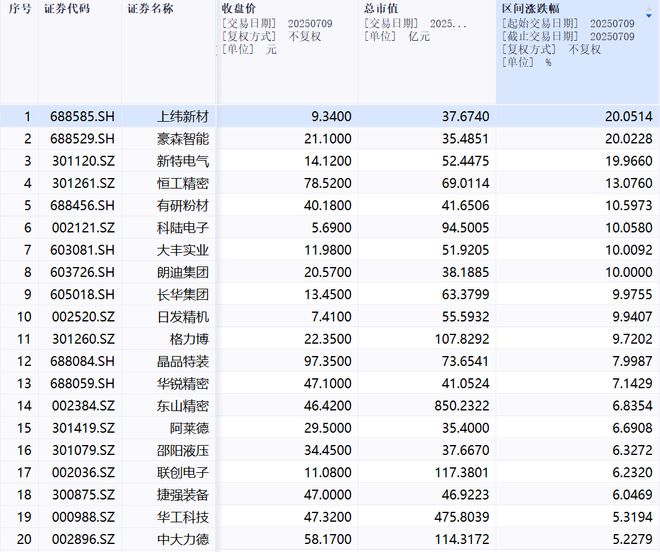The image size is (660, 552).
Task: Select stock name 上纬新材
Action: point(183,116)
